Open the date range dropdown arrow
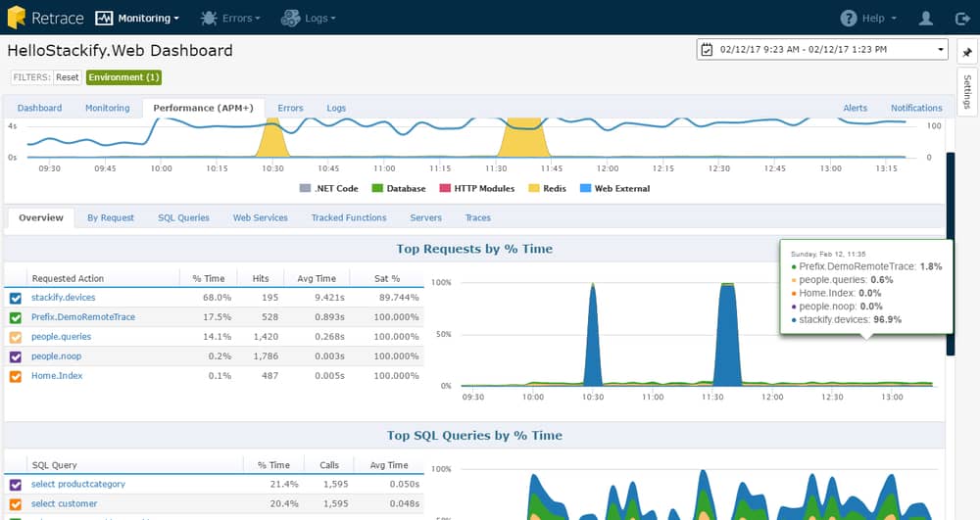The image size is (980, 520). (940, 49)
